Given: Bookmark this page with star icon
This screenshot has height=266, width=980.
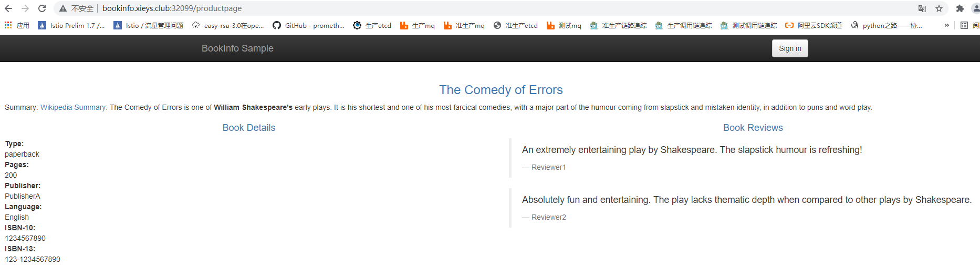Looking at the screenshot, I should 939,8.
